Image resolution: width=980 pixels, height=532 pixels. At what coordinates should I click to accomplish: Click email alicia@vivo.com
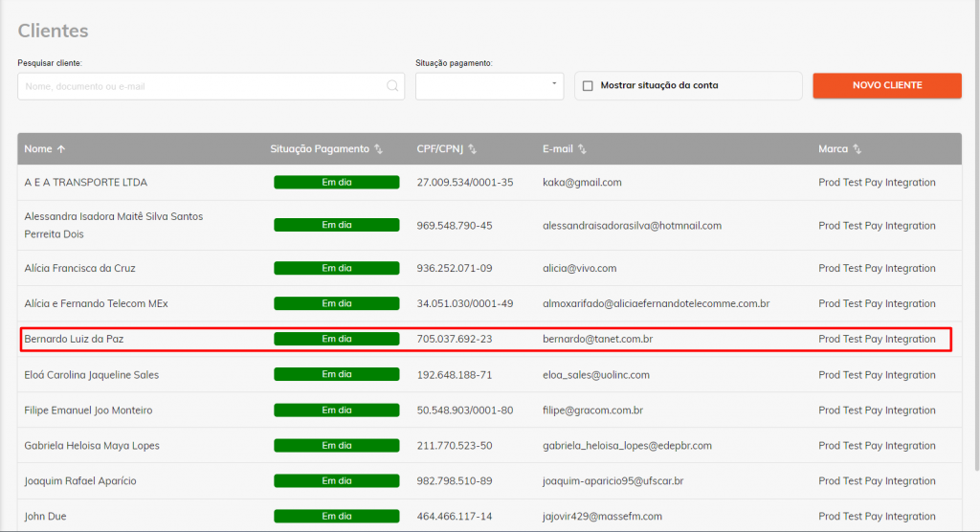579,268
